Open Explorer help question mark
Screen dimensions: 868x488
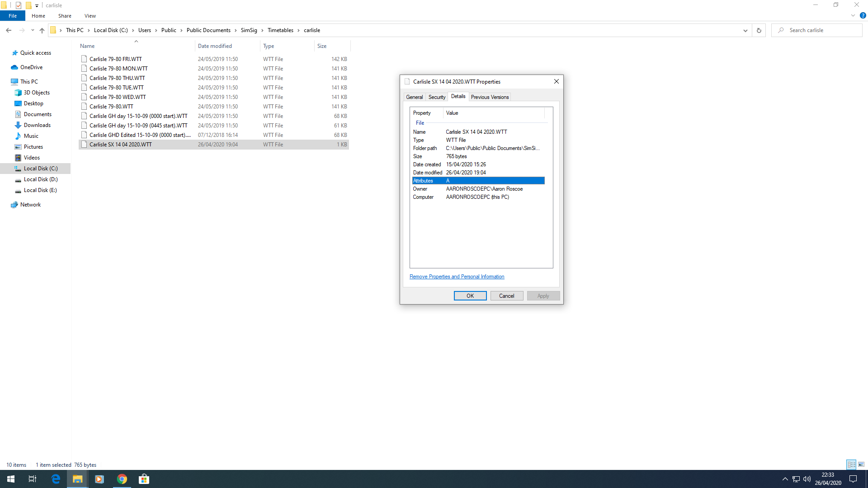pos(863,15)
